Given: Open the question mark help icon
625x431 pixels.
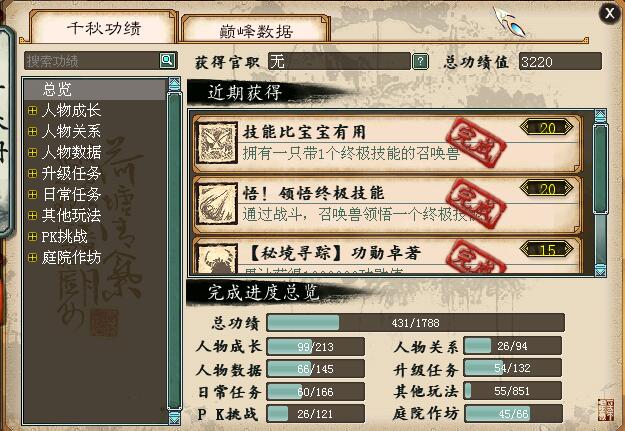Looking at the screenshot, I should [x=420, y=61].
